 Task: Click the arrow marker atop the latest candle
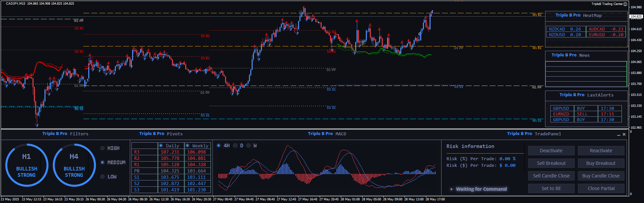(432, 12)
